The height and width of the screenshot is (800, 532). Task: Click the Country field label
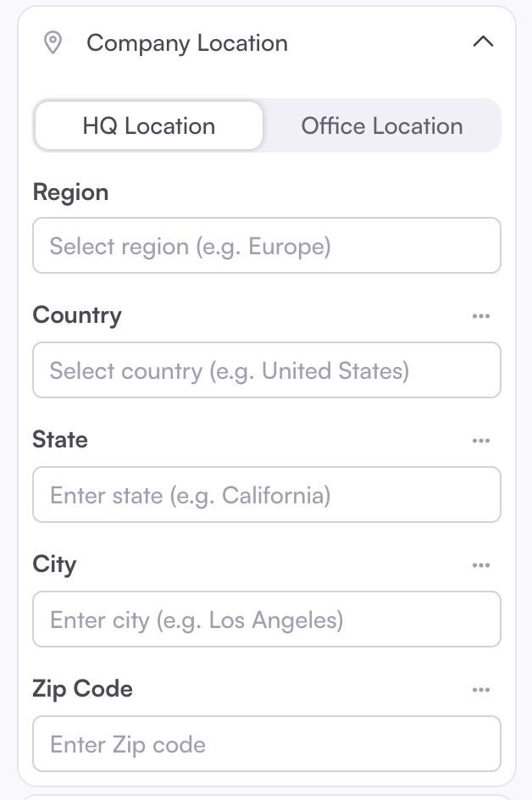pyautogui.click(x=77, y=315)
